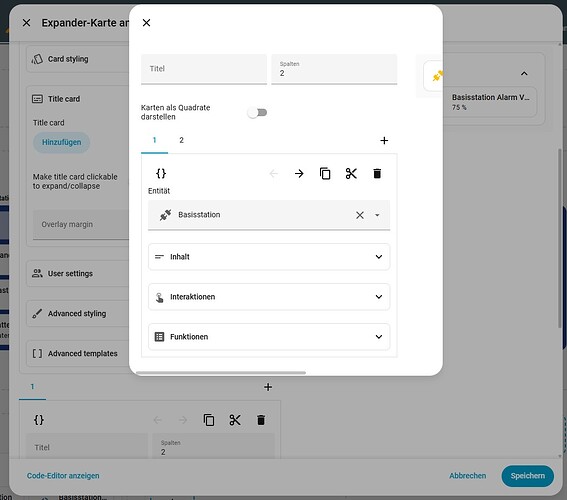567x500 pixels.
Task: Copy card icon in background card editor
Action: [209, 420]
